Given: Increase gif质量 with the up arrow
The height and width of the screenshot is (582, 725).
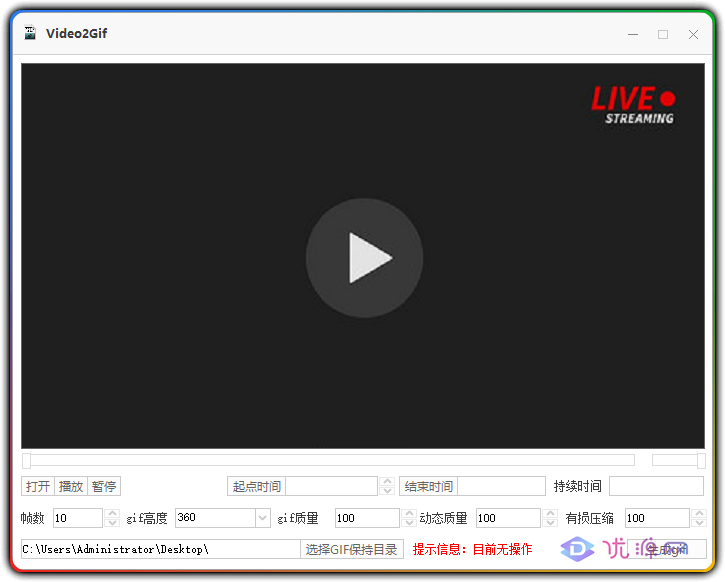Looking at the screenshot, I should [409, 513].
